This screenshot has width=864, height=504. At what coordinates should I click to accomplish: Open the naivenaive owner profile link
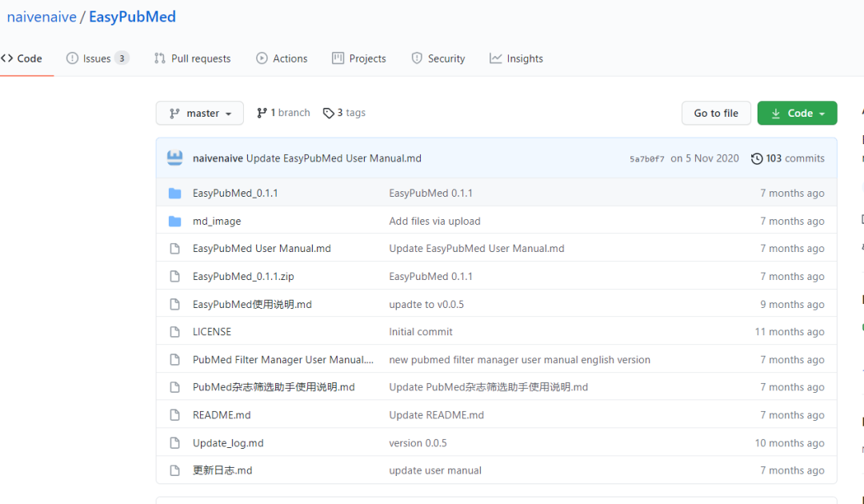42,17
